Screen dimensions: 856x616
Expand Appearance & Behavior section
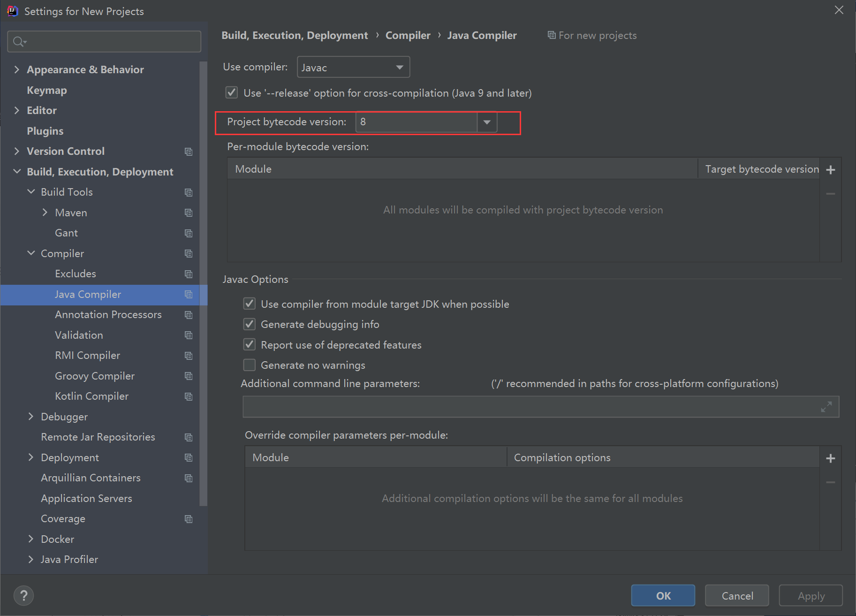[x=17, y=69]
